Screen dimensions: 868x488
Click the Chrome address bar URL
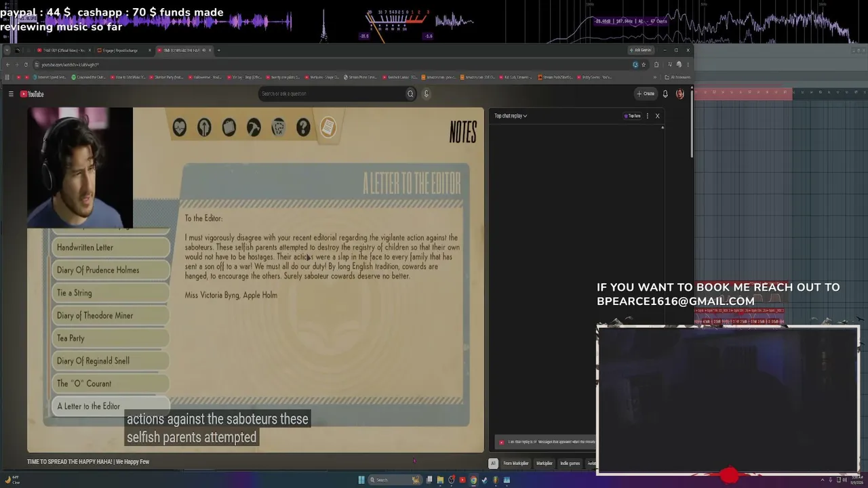click(70, 64)
